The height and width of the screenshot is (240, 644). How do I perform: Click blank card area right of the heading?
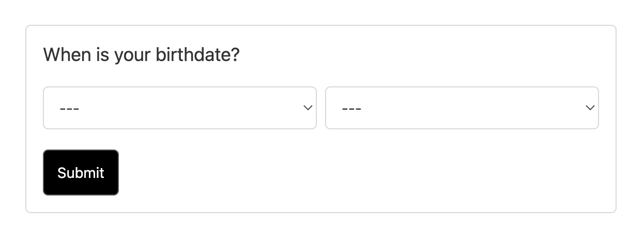coord(424,54)
